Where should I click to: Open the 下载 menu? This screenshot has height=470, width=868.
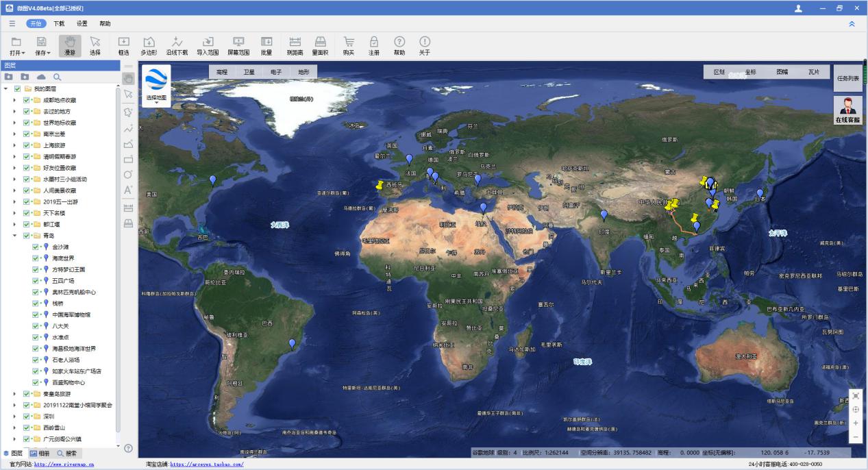coord(59,23)
